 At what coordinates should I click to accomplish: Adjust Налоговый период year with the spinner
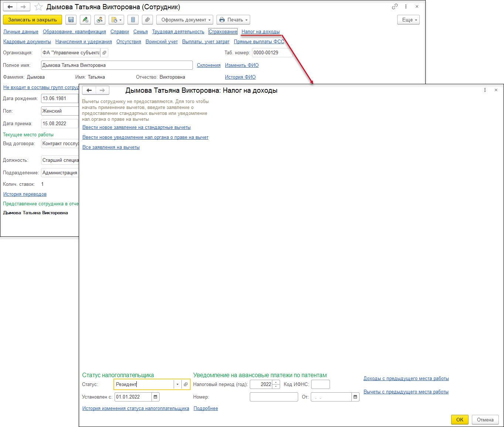coord(276,385)
